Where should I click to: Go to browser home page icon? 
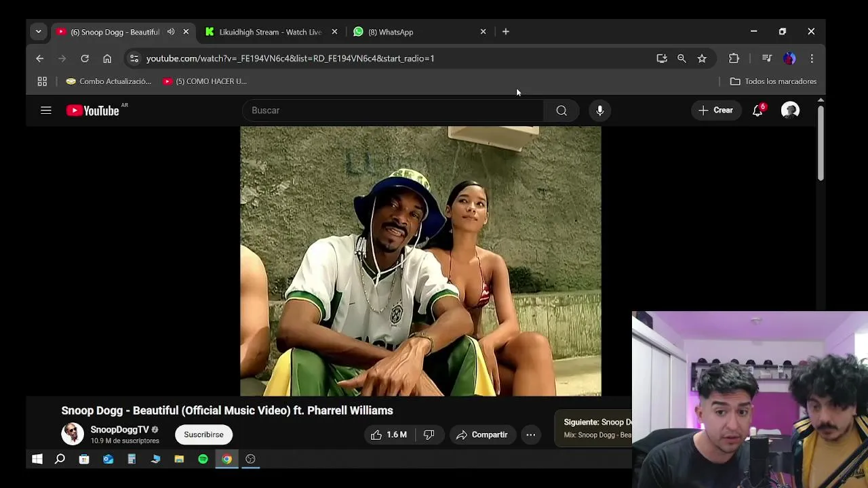(107, 58)
